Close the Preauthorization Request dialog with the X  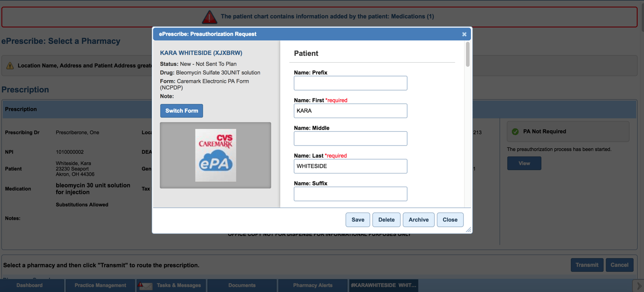tap(464, 34)
